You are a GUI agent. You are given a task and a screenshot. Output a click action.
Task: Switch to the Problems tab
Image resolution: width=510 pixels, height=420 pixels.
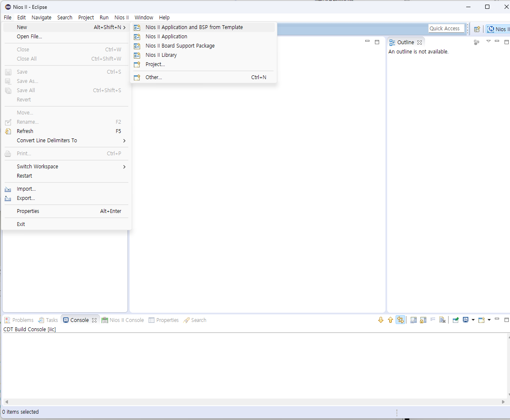click(x=19, y=320)
